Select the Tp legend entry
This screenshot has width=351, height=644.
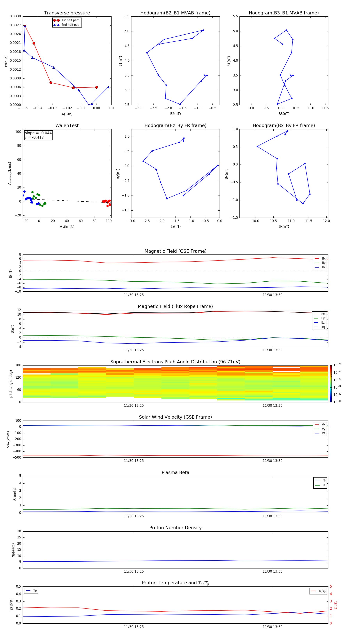[31, 591]
